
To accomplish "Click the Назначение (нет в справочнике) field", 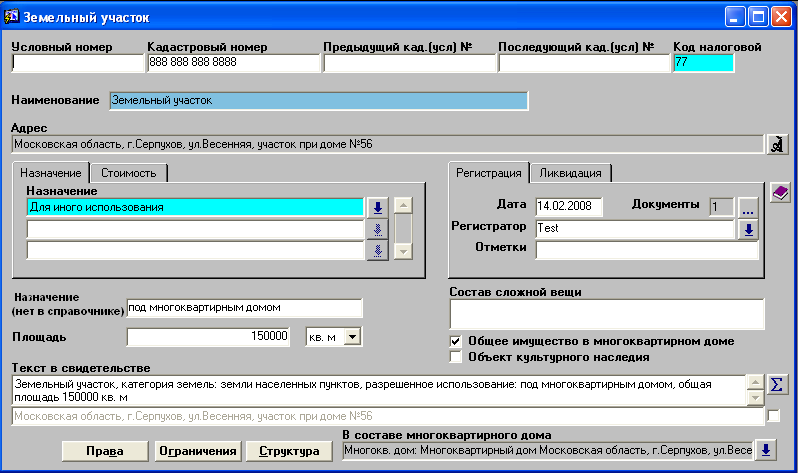I will pos(244,308).
